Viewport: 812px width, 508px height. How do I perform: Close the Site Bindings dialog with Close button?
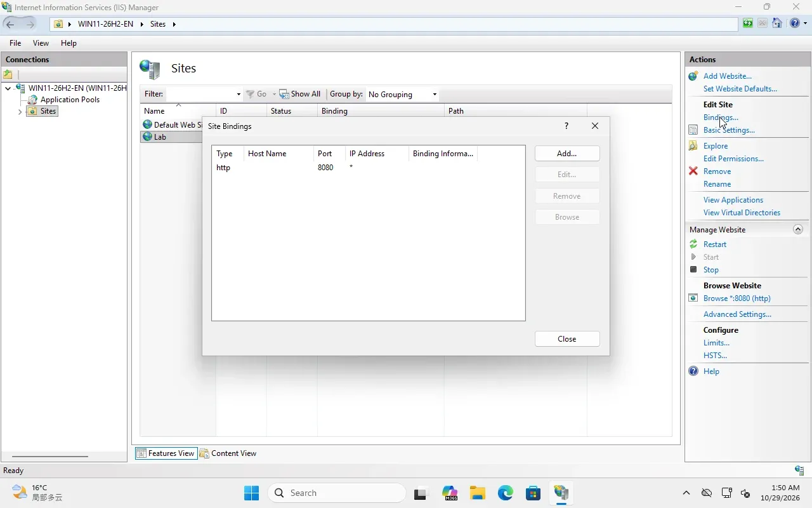567,339
